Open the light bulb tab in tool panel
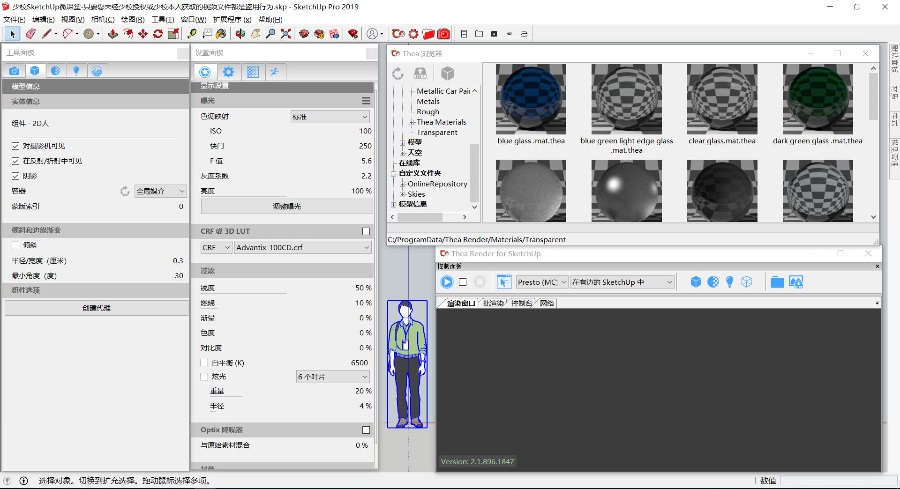This screenshot has height=489, width=900. point(76,71)
